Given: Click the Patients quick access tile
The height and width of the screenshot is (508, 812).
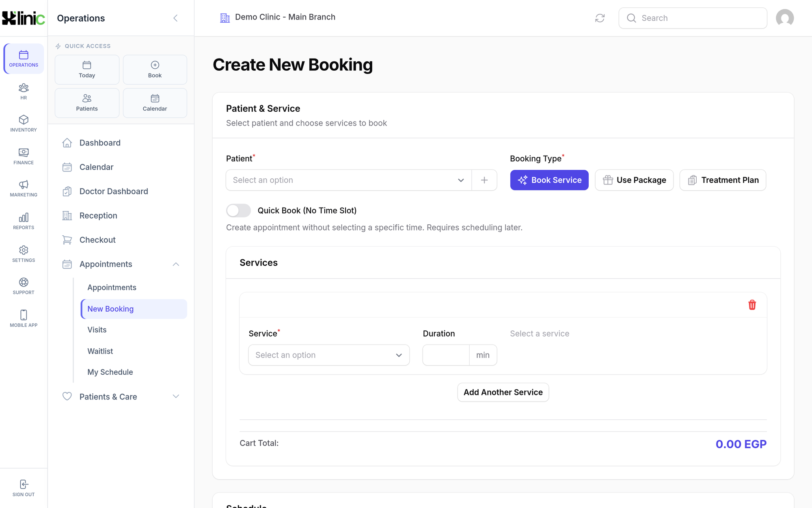Looking at the screenshot, I should click(87, 103).
